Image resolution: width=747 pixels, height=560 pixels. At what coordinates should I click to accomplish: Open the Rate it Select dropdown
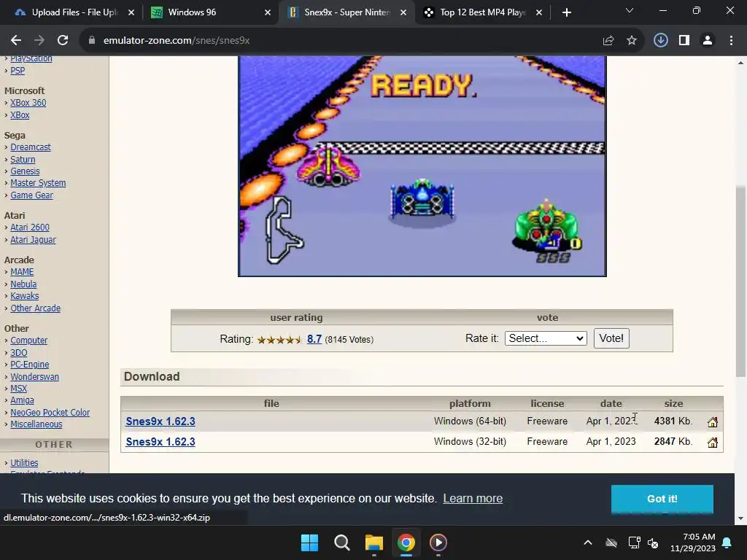[546, 338]
